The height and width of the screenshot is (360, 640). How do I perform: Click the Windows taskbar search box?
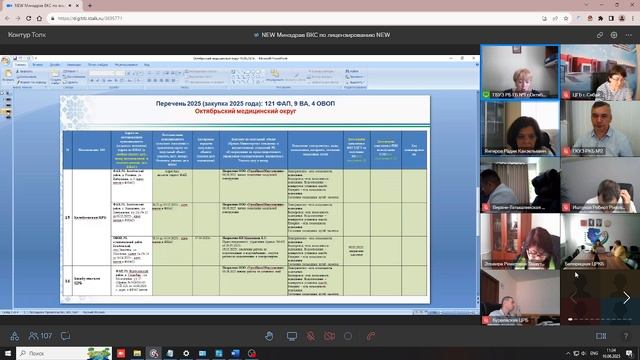tap(64, 353)
